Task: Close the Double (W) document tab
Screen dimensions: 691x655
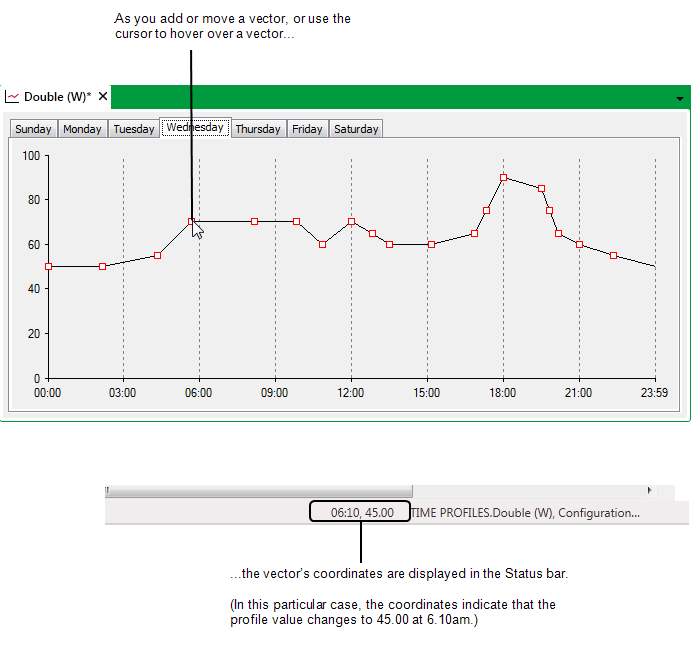Action: 103,97
